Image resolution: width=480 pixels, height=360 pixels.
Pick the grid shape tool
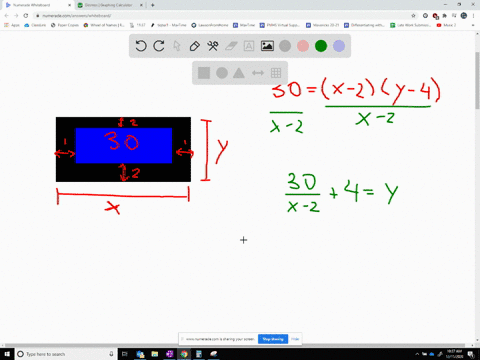(x=276, y=73)
